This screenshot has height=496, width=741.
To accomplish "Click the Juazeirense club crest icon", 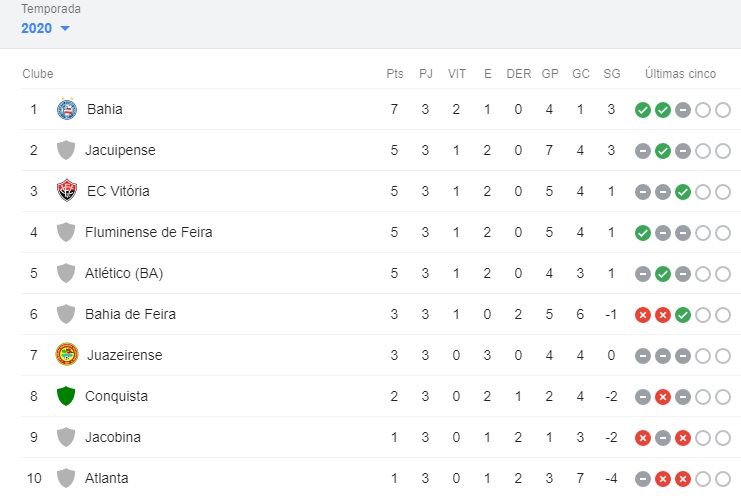I will tap(67, 355).
